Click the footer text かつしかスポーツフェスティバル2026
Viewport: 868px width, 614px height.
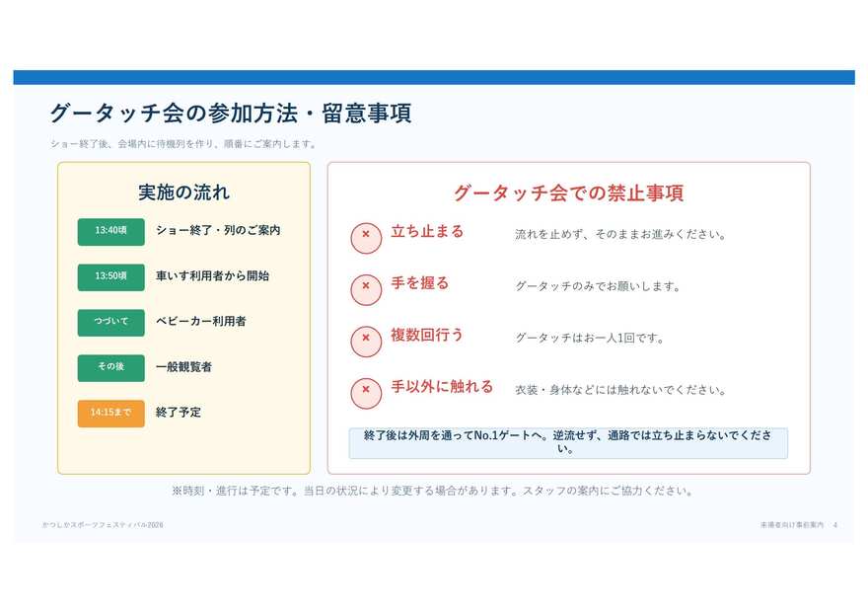coord(103,525)
